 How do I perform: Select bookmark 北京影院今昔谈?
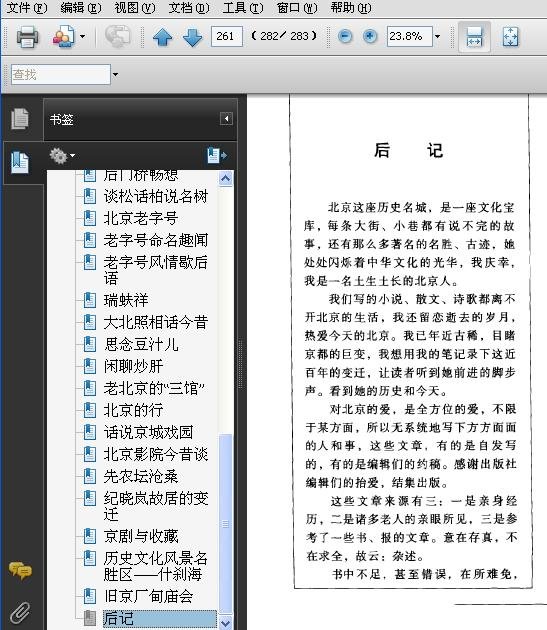point(156,454)
